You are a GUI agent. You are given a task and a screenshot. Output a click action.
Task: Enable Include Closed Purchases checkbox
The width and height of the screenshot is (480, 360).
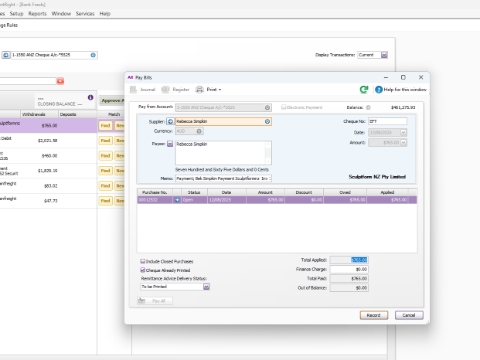click(143, 261)
